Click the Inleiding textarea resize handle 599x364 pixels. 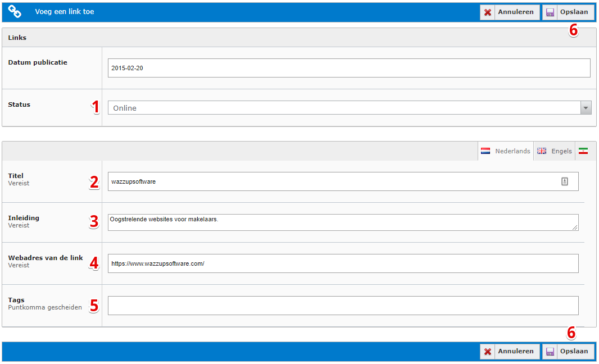575,228
